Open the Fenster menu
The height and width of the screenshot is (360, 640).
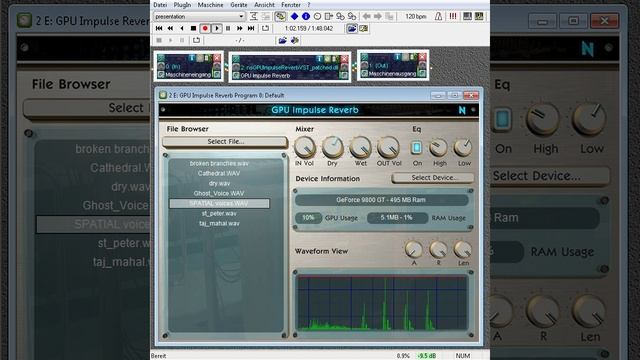tap(291, 5)
